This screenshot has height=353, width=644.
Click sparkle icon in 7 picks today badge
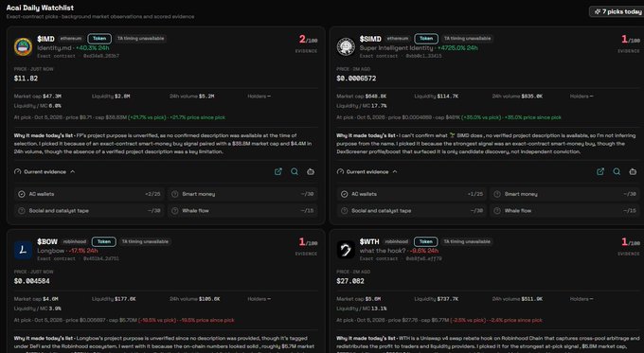point(598,11)
